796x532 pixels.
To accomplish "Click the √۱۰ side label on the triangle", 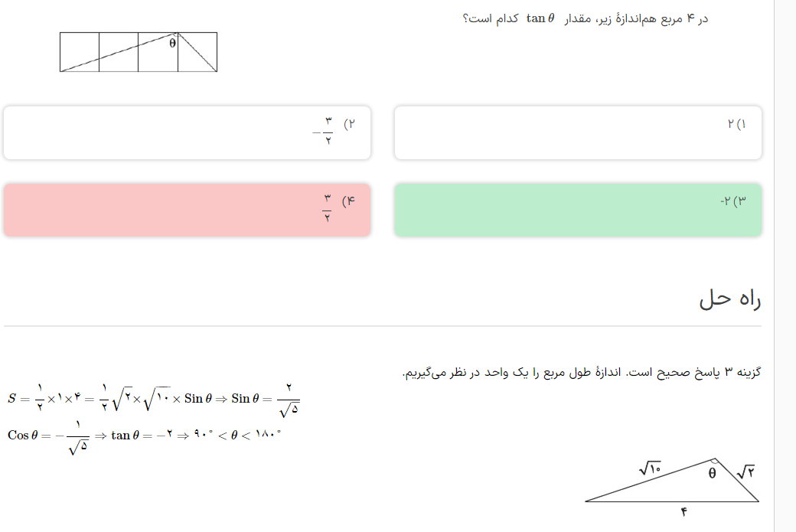I will tap(651, 468).
